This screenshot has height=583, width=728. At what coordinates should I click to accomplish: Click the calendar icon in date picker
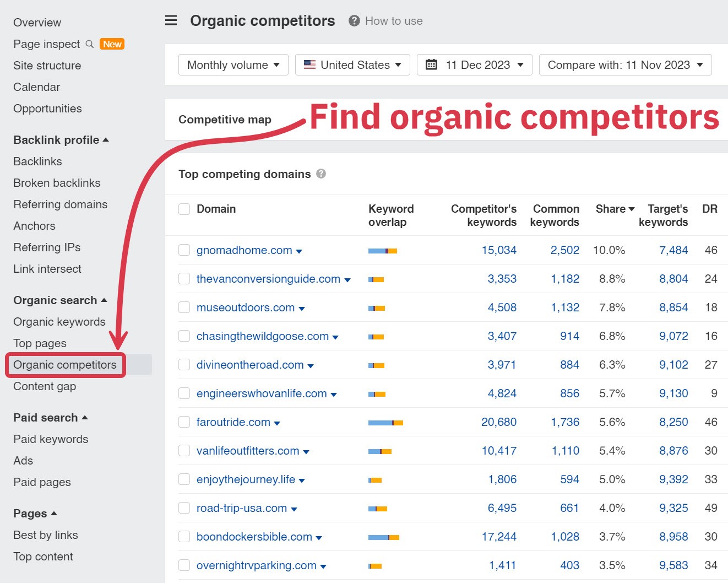[x=432, y=65]
